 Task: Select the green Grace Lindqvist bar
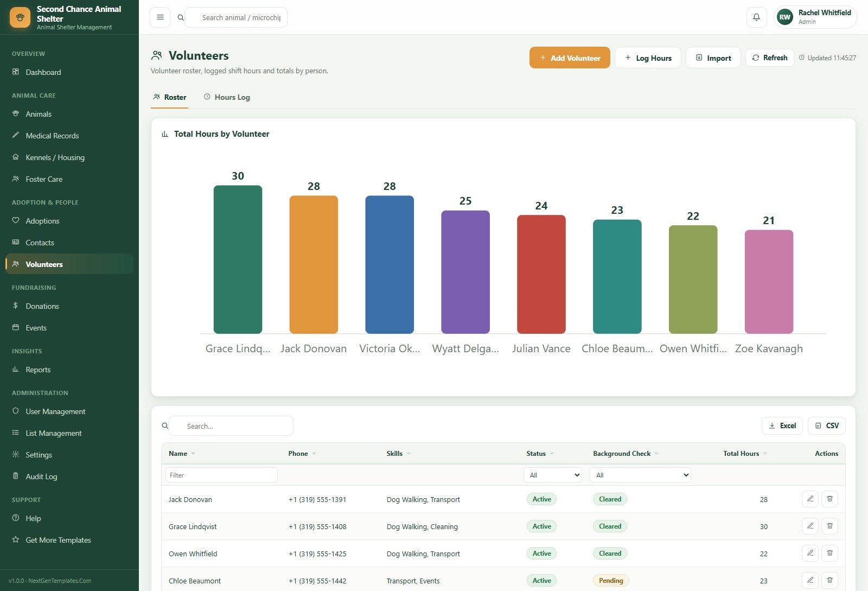point(238,259)
